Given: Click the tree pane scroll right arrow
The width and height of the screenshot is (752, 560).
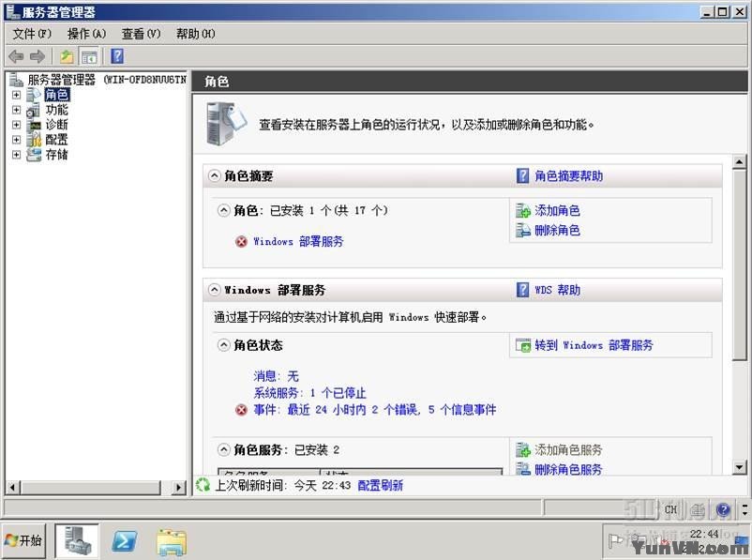Looking at the screenshot, I should click(179, 488).
